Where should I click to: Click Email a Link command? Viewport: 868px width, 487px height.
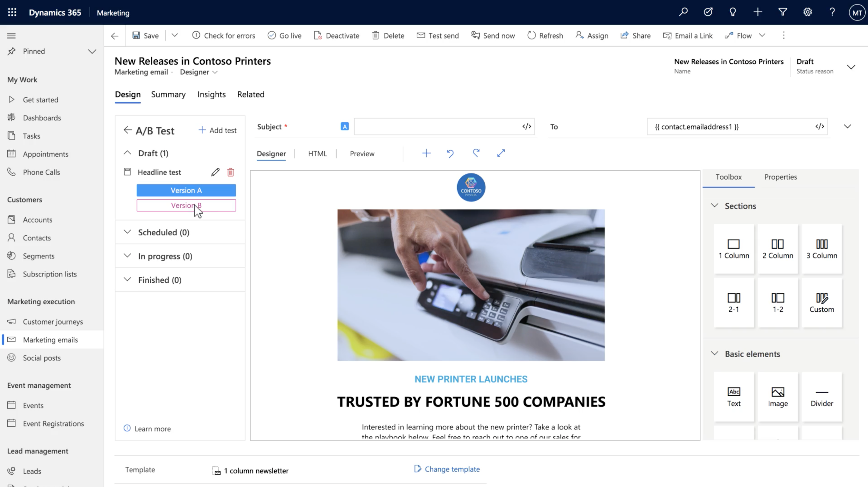coord(687,36)
